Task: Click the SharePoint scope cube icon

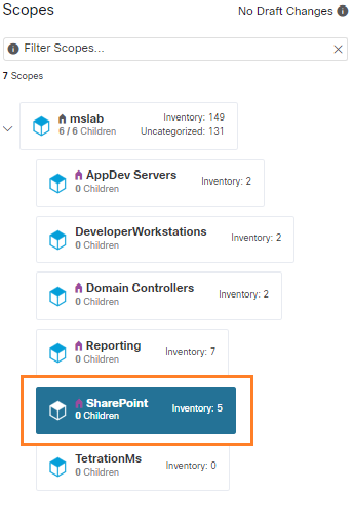Action: coord(58,410)
